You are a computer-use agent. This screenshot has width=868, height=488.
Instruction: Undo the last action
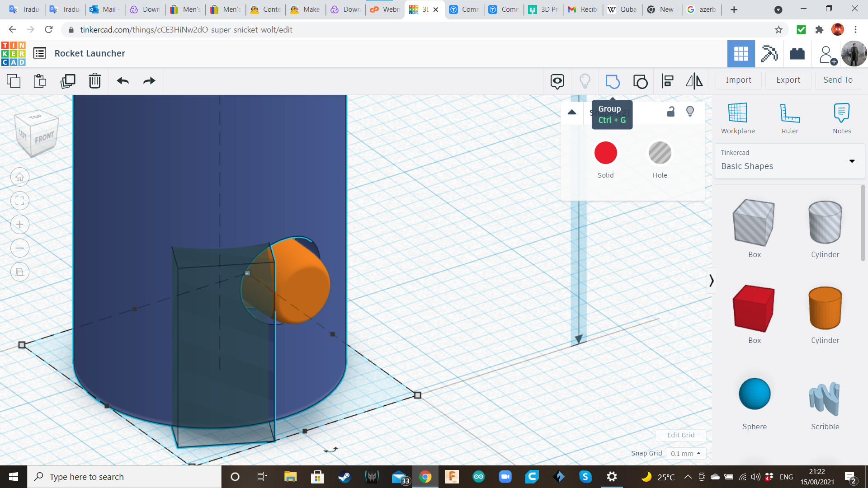coord(122,81)
